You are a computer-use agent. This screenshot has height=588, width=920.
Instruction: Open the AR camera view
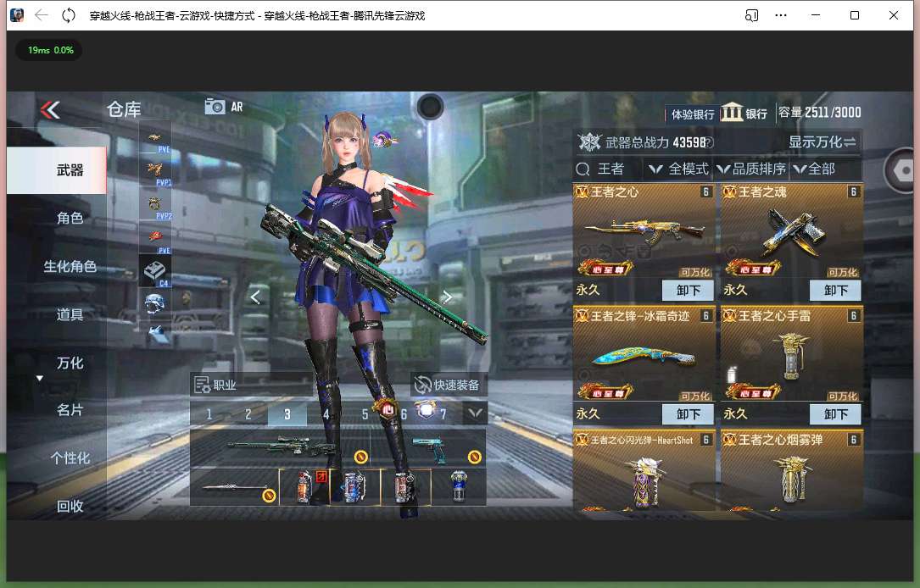click(x=224, y=107)
